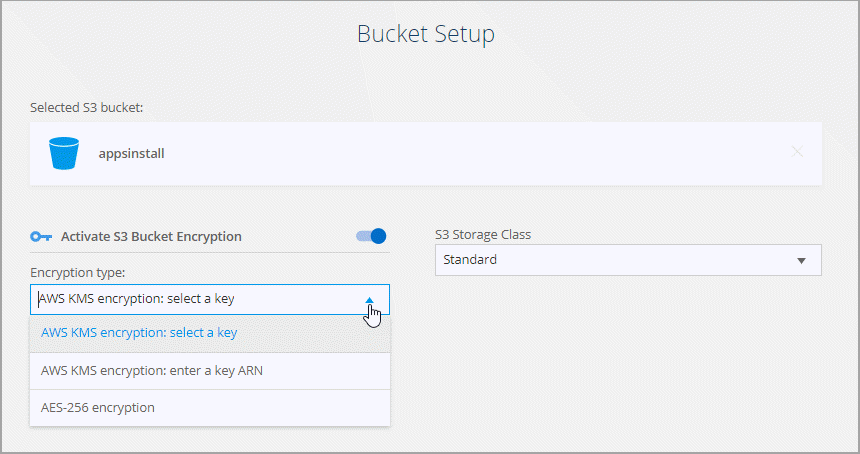This screenshot has width=860, height=454.
Task: Click the Bucket Setup heading
Action: [x=426, y=34]
